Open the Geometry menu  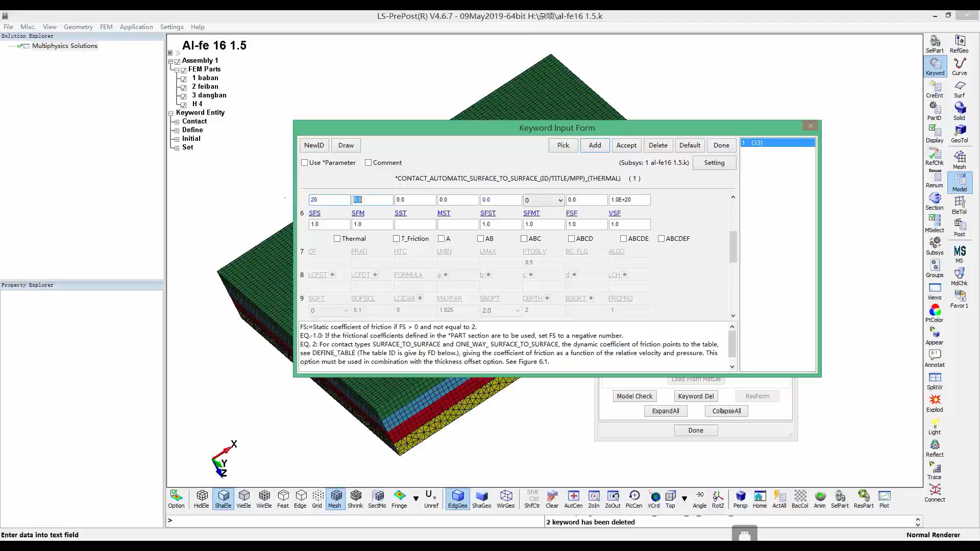pos(78,27)
